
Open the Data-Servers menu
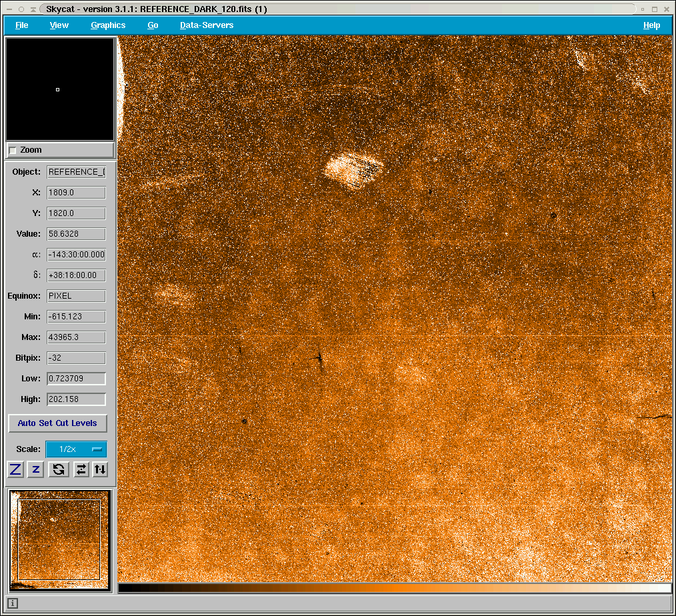click(x=207, y=25)
